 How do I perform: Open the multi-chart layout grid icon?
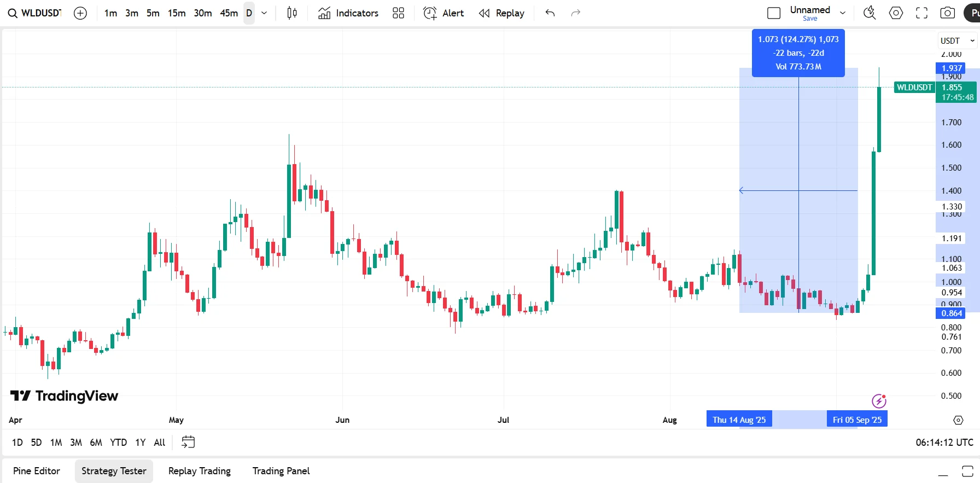[x=398, y=13]
